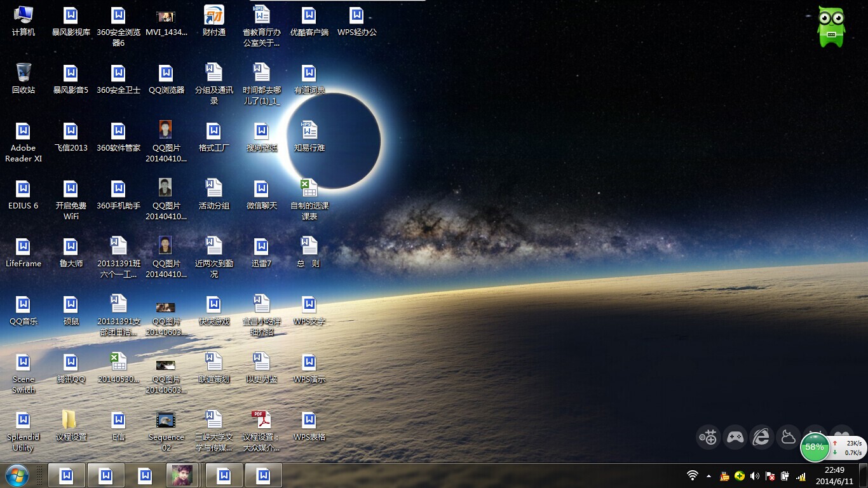Open the 计算机 desktop icon
The width and height of the screenshot is (868, 488).
click(x=24, y=21)
